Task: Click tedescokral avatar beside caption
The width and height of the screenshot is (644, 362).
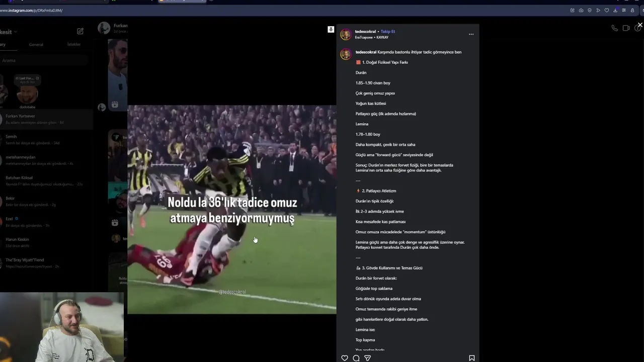Action: coord(346,54)
